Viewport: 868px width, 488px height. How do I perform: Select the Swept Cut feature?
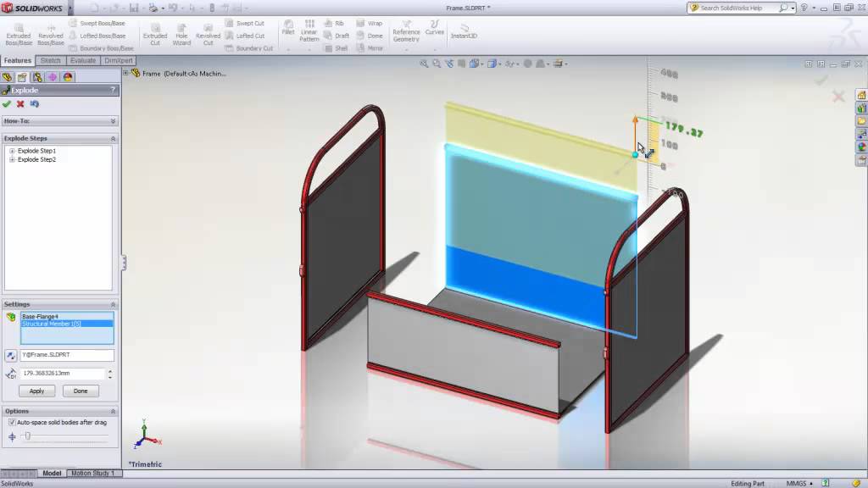[245, 23]
